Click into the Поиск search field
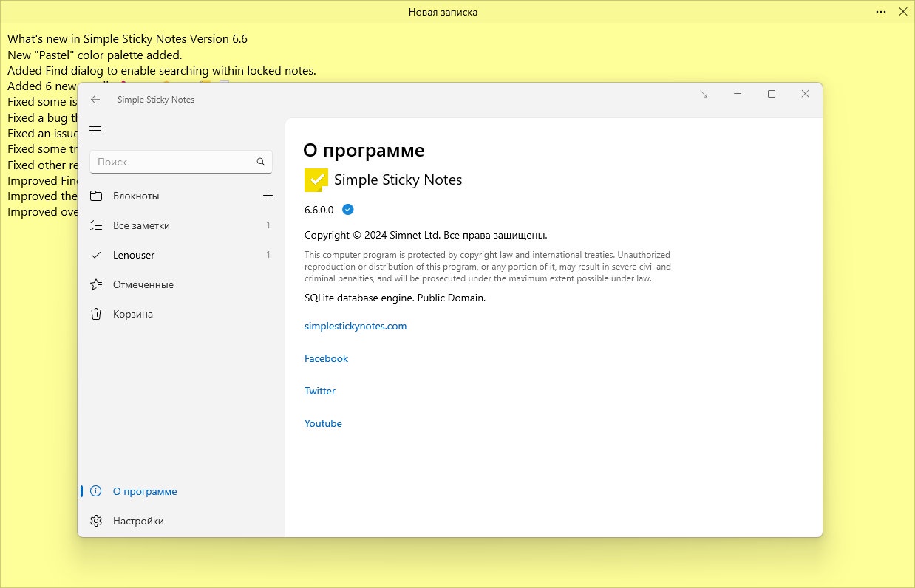 174,162
